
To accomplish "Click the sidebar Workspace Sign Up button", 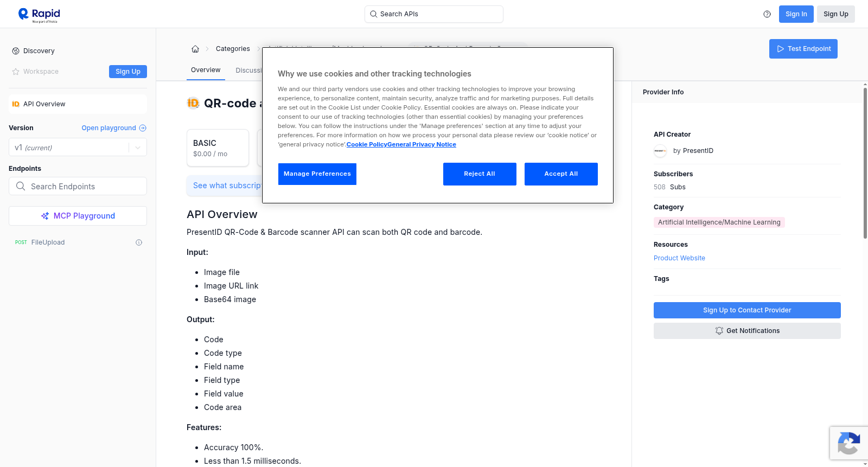I will point(128,72).
